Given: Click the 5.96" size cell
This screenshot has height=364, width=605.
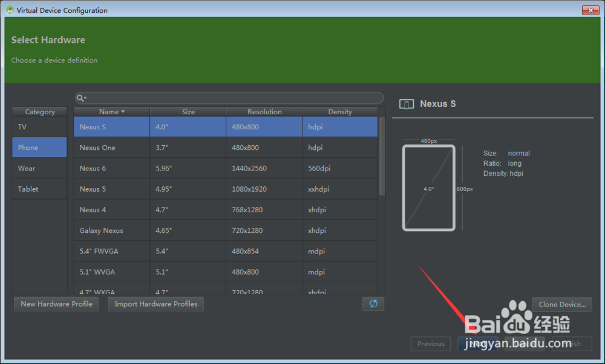Looking at the screenshot, I should pyautogui.click(x=188, y=169).
